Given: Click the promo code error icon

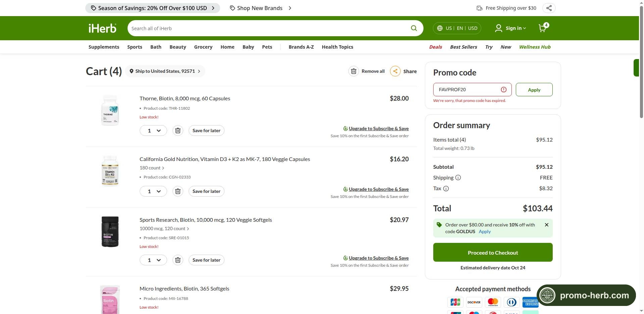Looking at the screenshot, I should point(503,90).
